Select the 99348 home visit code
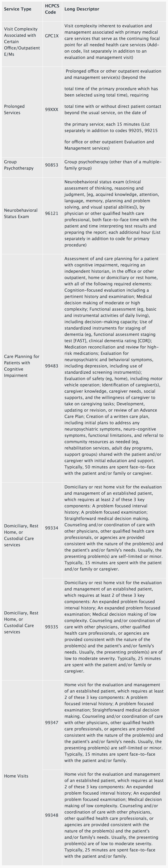Image resolution: width=168 pixels, height=868 pixels. [52, 815]
